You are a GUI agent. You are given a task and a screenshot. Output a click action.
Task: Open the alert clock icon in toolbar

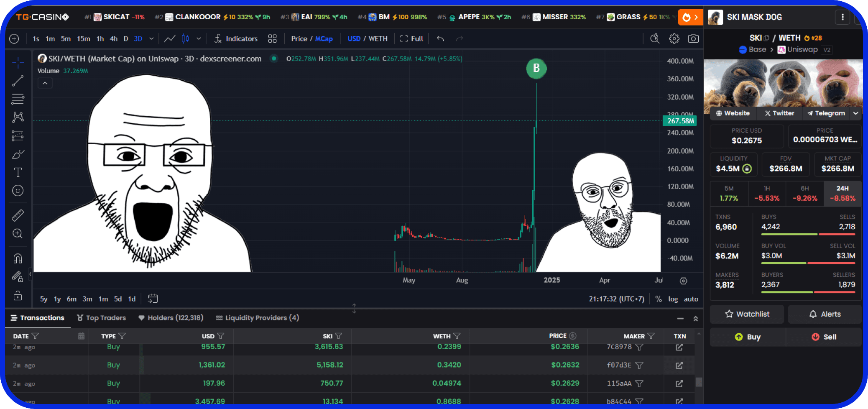[655, 39]
